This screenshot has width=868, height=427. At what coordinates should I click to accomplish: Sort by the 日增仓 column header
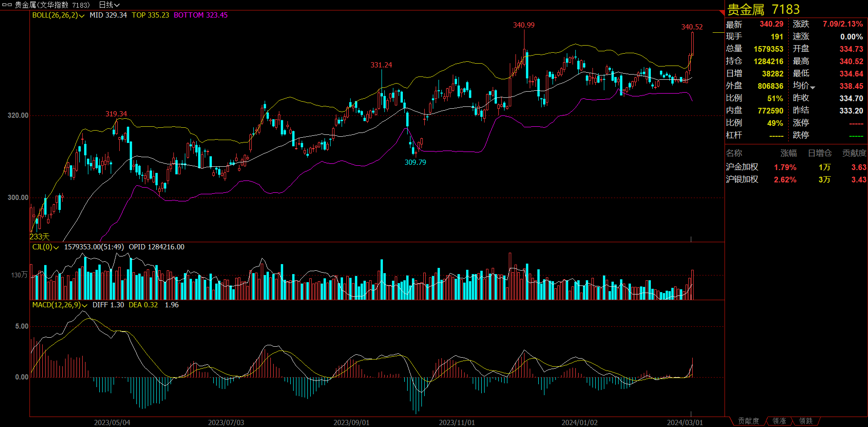(820, 153)
